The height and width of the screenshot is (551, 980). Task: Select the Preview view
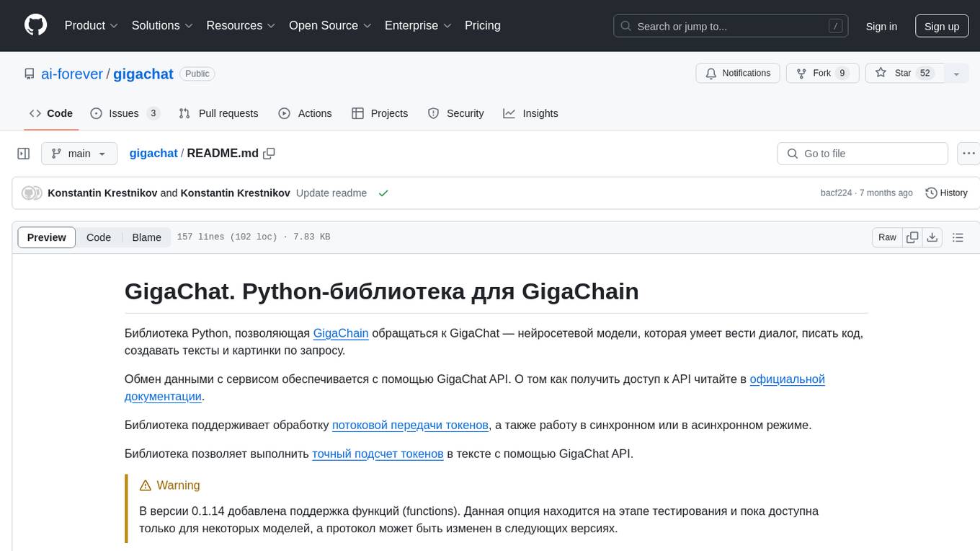point(47,237)
